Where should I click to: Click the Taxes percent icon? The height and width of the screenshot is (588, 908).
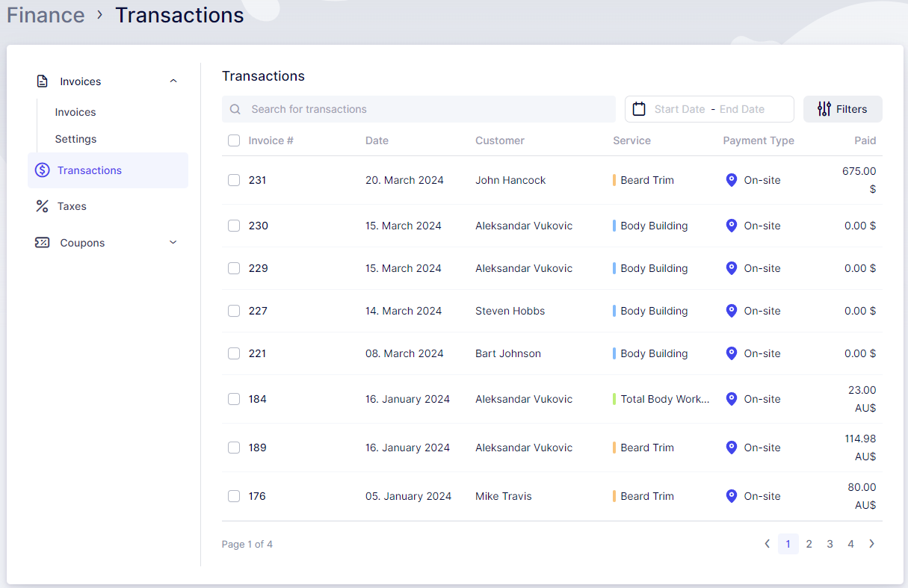click(x=43, y=206)
